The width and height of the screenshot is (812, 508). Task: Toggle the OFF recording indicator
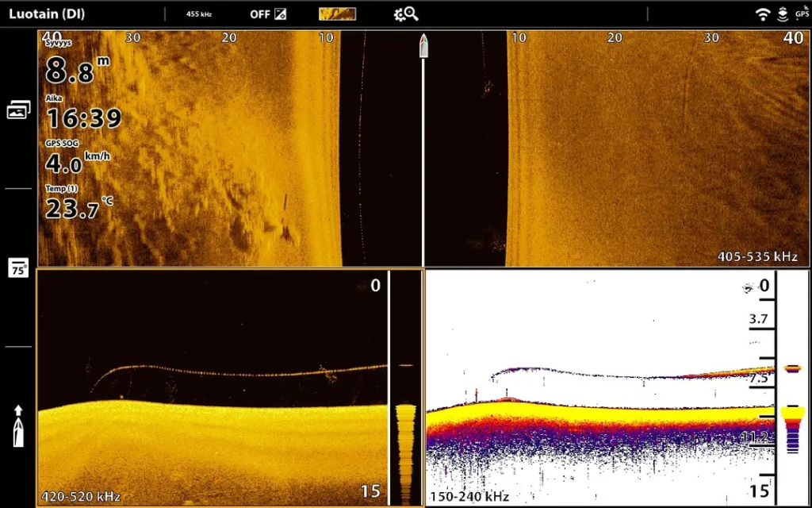click(x=267, y=14)
